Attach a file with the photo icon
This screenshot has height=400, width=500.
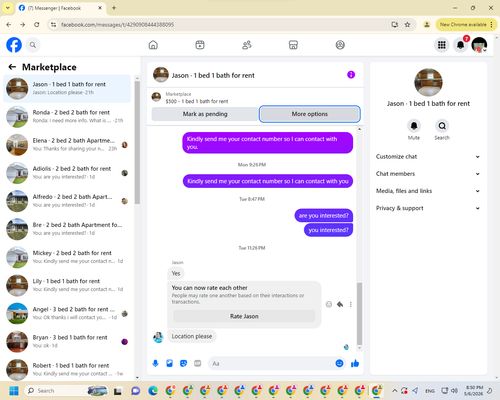point(169,363)
